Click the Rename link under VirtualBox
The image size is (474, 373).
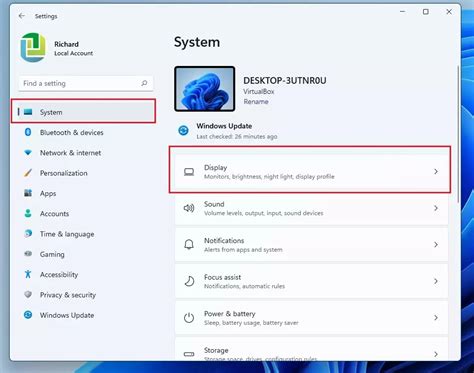256,102
